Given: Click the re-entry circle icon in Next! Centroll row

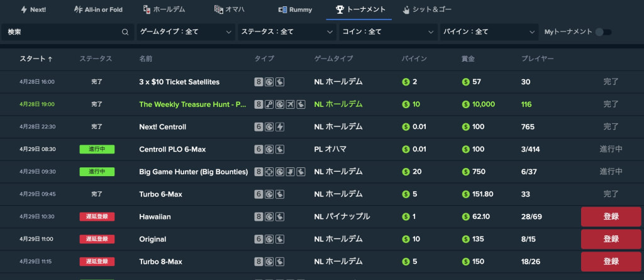Looking at the screenshot, I should click(x=269, y=127).
